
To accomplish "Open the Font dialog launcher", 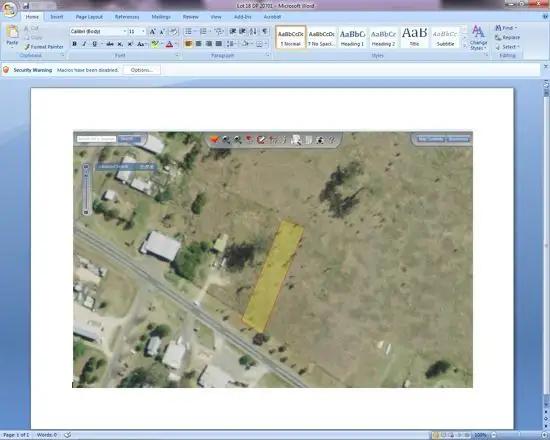I will tap(177, 55).
